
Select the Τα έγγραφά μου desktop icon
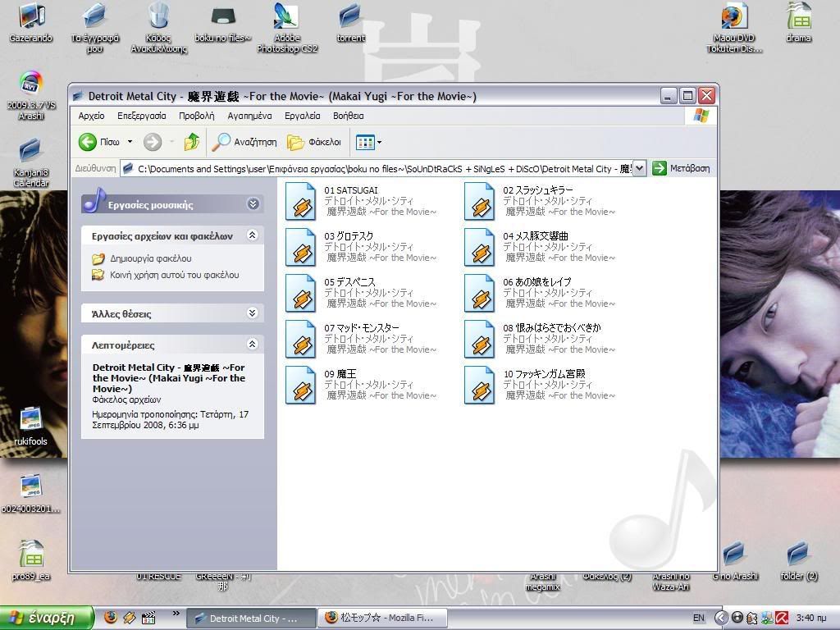coord(95,28)
